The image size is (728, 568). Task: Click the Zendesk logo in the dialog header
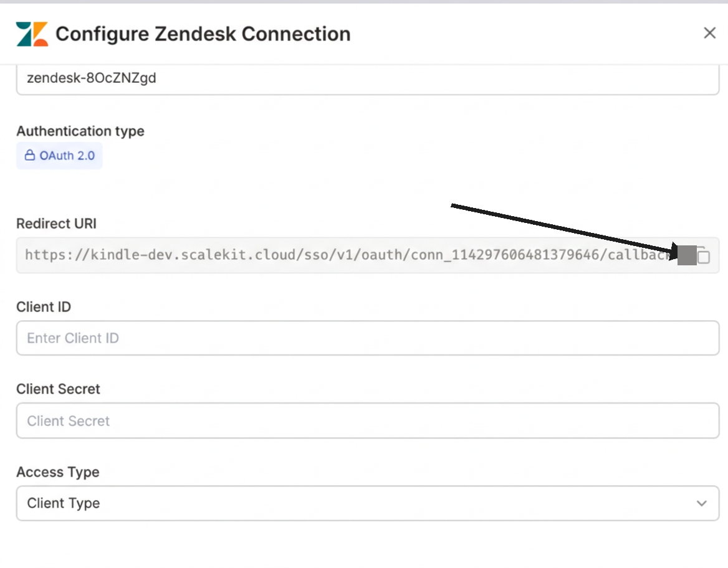pyautogui.click(x=33, y=33)
